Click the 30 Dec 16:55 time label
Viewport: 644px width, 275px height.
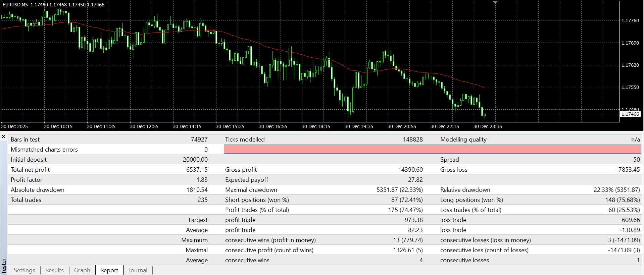(273, 126)
